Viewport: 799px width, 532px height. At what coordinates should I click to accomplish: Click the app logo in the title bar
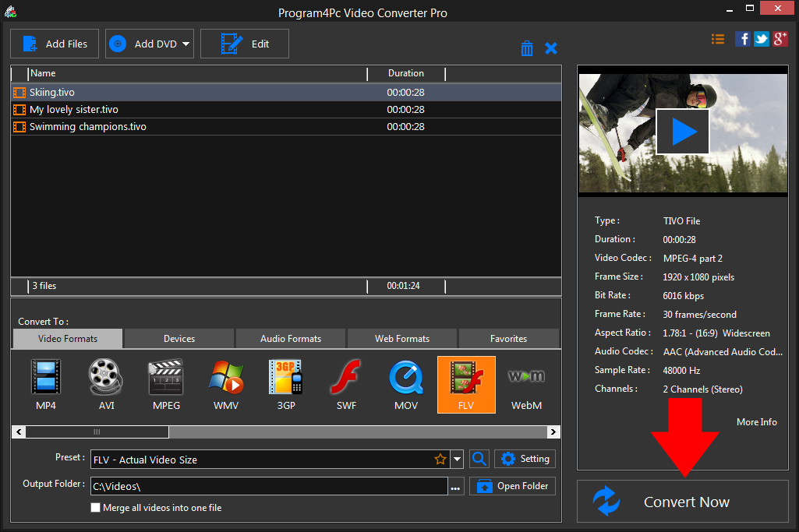coord(10,11)
